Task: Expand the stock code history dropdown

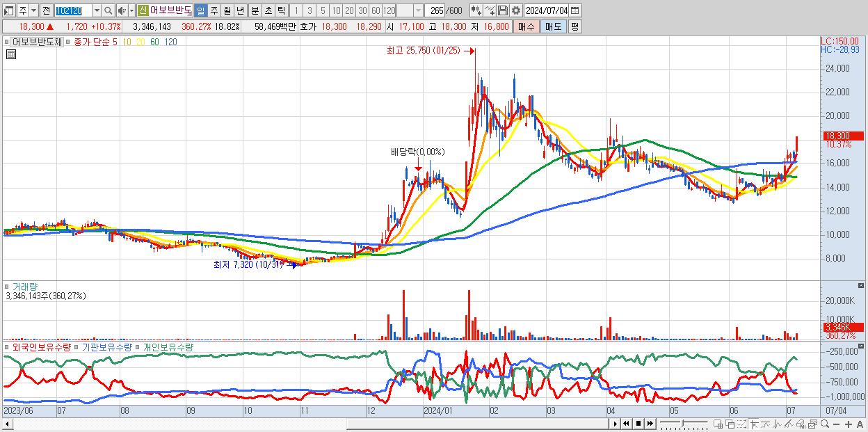Action: [x=97, y=11]
